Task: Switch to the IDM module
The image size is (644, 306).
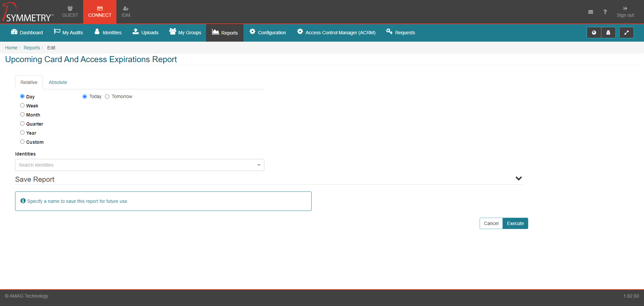Action: (126, 12)
